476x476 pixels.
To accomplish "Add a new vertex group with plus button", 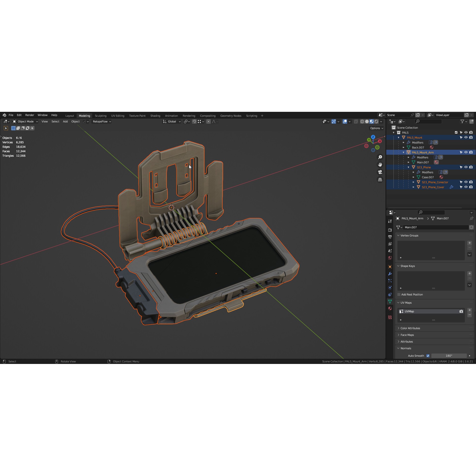I will point(469,243).
